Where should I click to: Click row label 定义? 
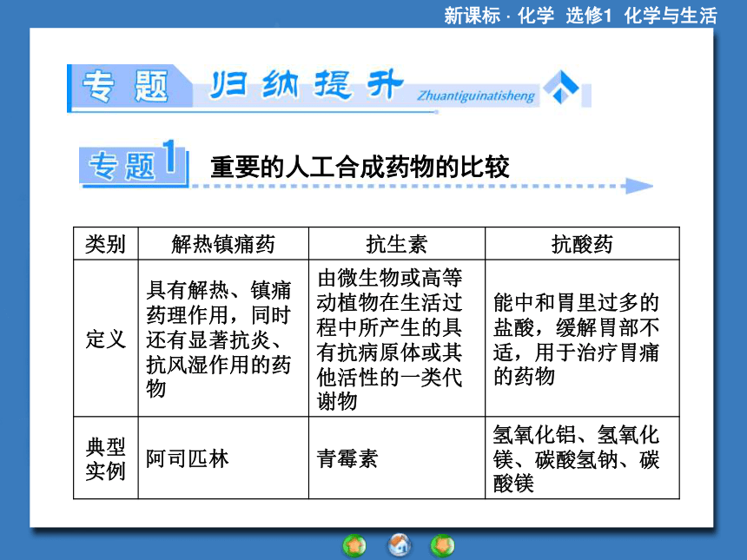point(106,338)
